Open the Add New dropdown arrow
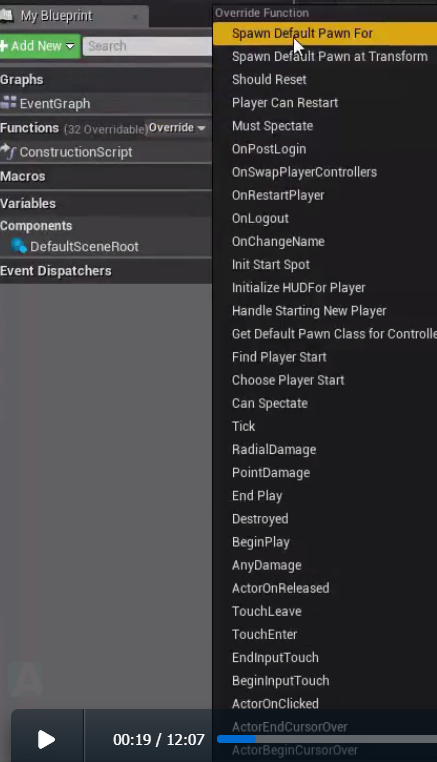Image resolution: width=437 pixels, height=762 pixels. click(70, 46)
